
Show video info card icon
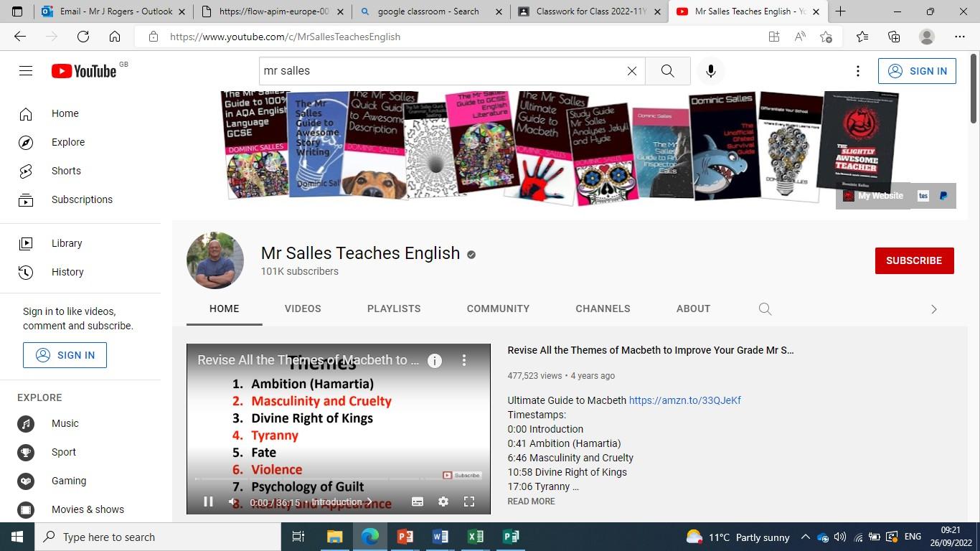(435, 361)
